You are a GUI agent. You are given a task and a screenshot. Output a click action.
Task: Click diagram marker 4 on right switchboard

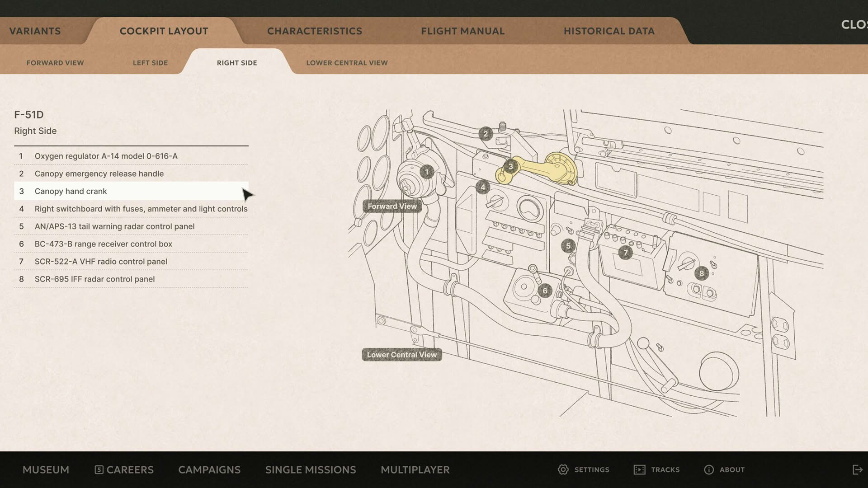click(483, 187)
